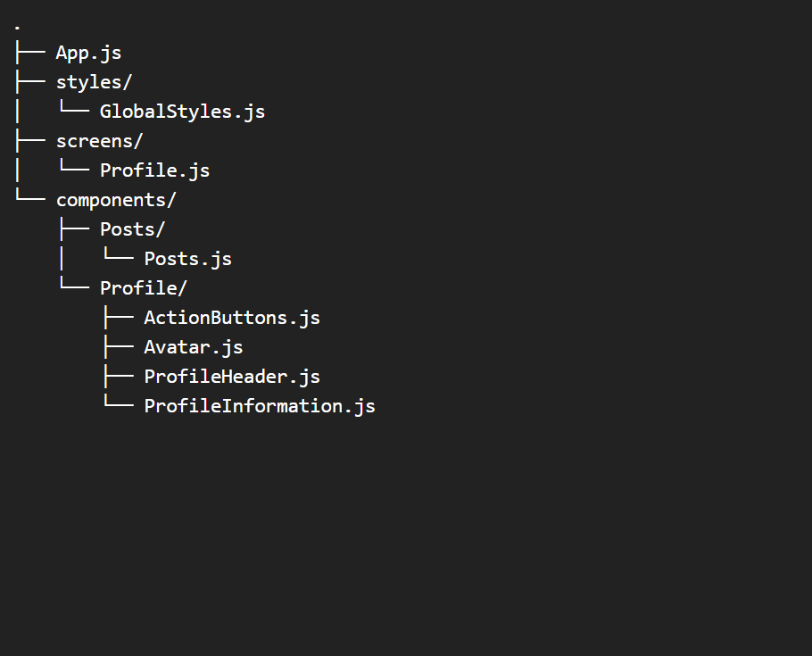Viewport: 812px width, 656px height.
Task: Click the corner connector before components/
Action: pyautogui.click(x=30, y=200)
